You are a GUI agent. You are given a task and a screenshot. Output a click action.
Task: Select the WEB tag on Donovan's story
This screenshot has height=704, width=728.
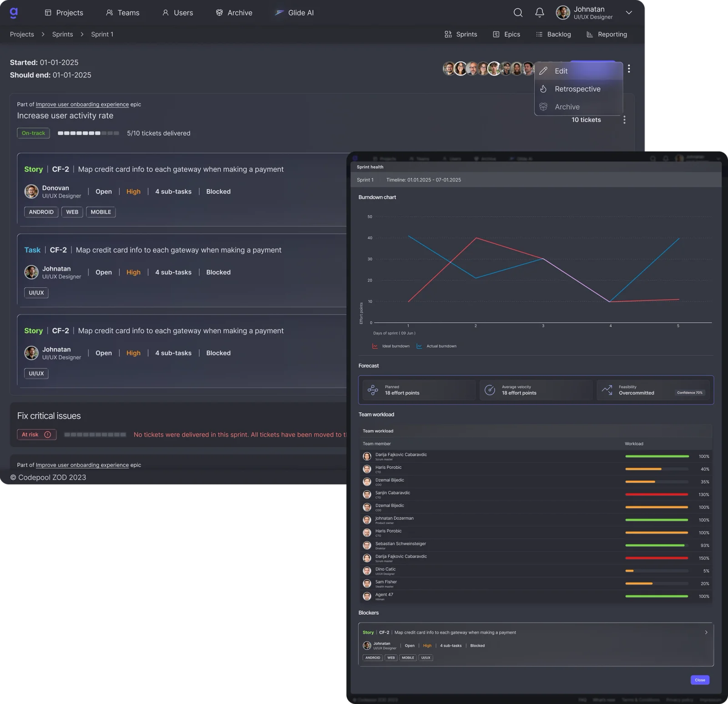point(72,212)
